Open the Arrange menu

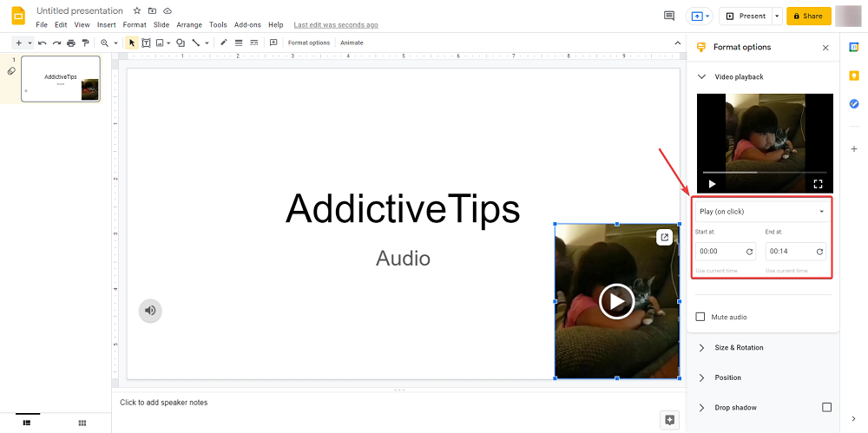(189, 25)
